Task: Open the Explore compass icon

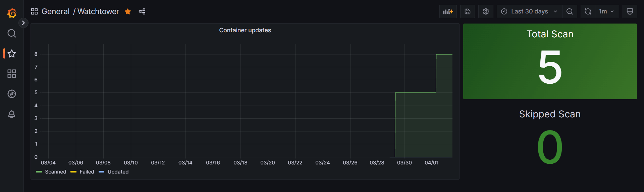Action: coord(12,94)
